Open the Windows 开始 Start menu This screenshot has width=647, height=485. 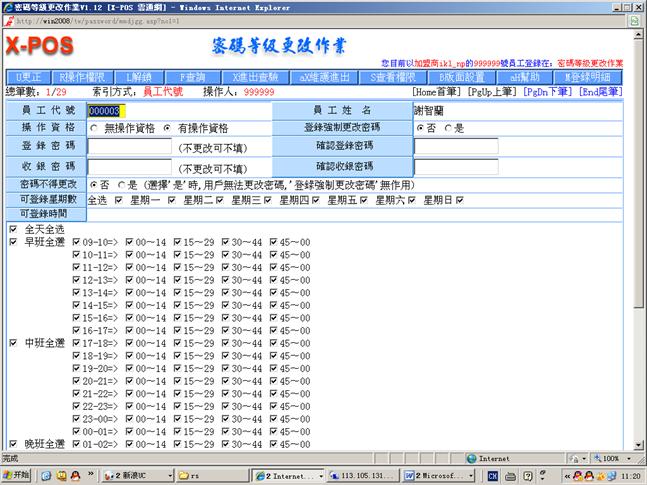(17, 475)
